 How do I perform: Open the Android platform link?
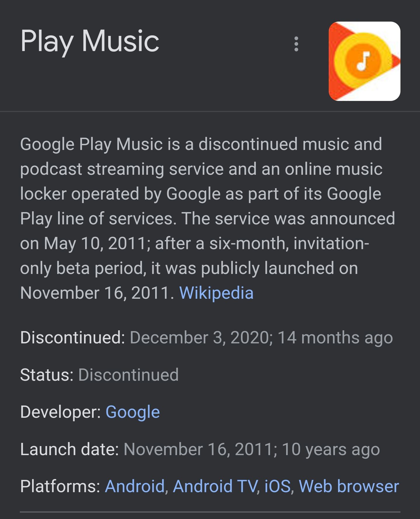tap(135, 486)
